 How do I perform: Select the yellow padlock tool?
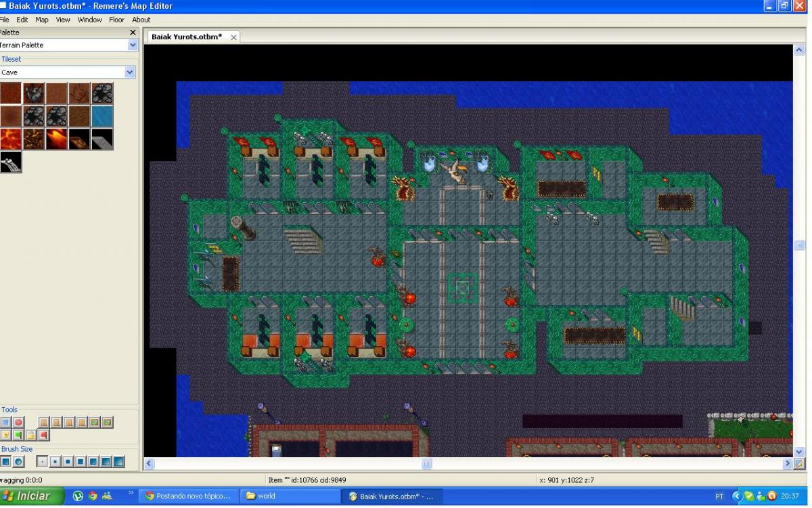(x=31, y=435)
